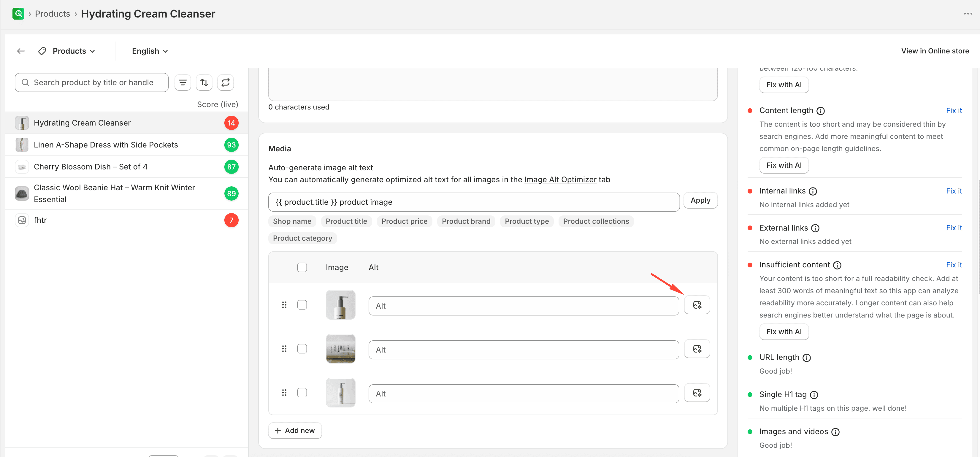
Task: Select the fhtr product row
Action: [127, 220]
